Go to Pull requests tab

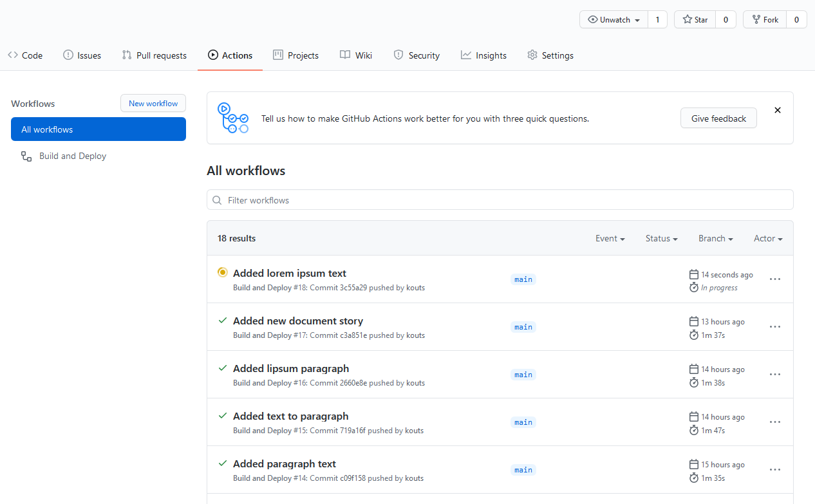(154, 55)
